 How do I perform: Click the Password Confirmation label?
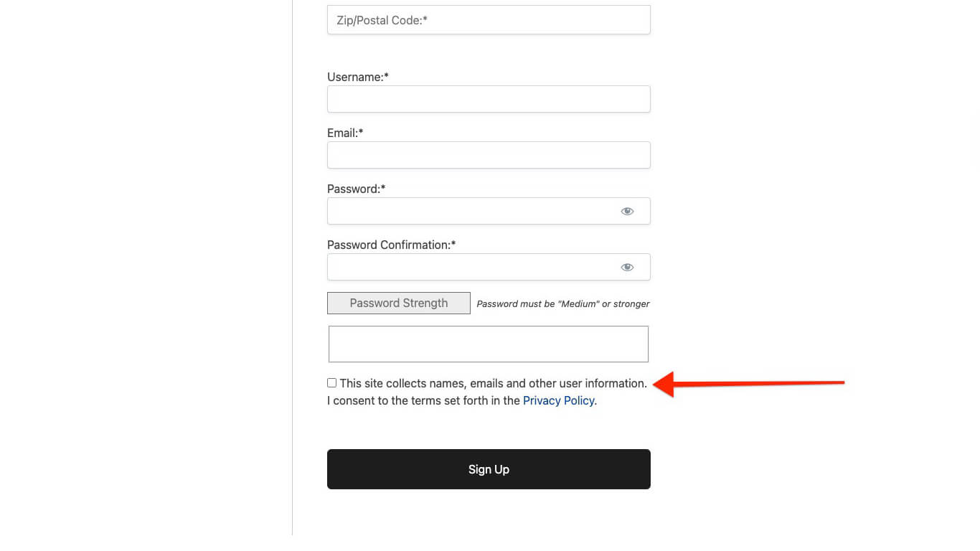(390, 245)
